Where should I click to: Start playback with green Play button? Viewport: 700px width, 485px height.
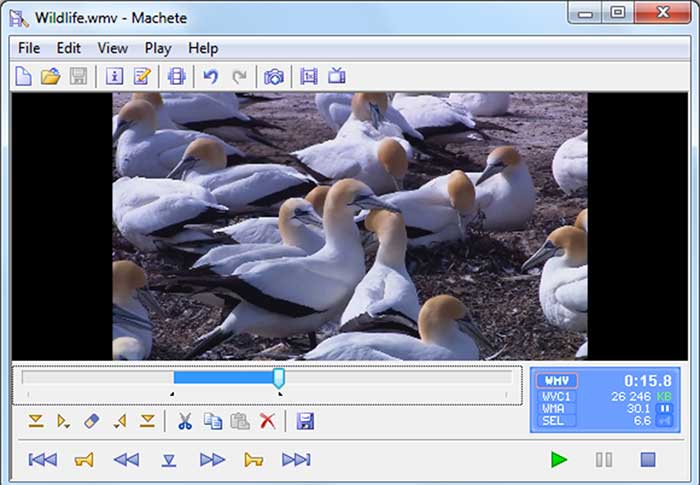[558, 460]
